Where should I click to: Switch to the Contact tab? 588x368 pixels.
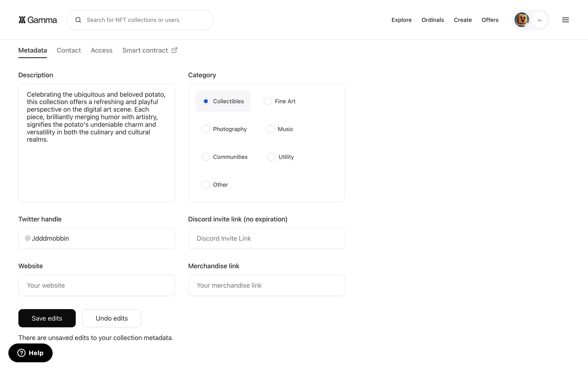pyautogui.click(x=69, y=50)
